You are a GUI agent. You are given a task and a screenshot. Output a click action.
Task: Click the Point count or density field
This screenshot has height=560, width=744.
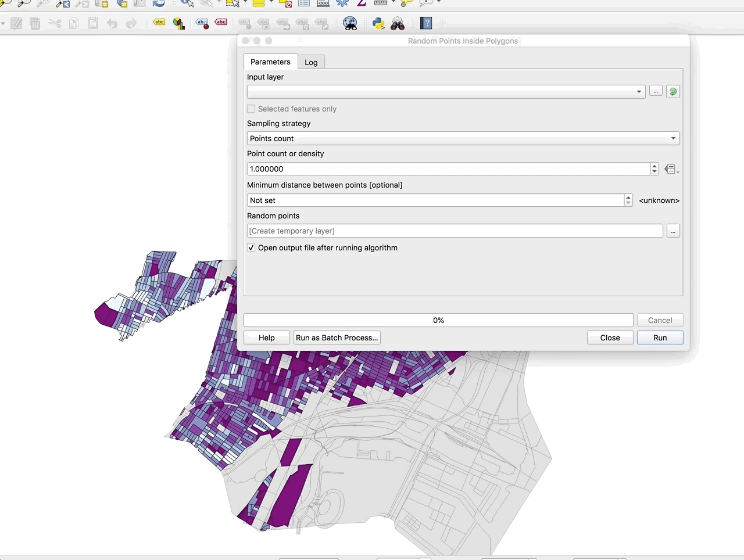[448, 169]
